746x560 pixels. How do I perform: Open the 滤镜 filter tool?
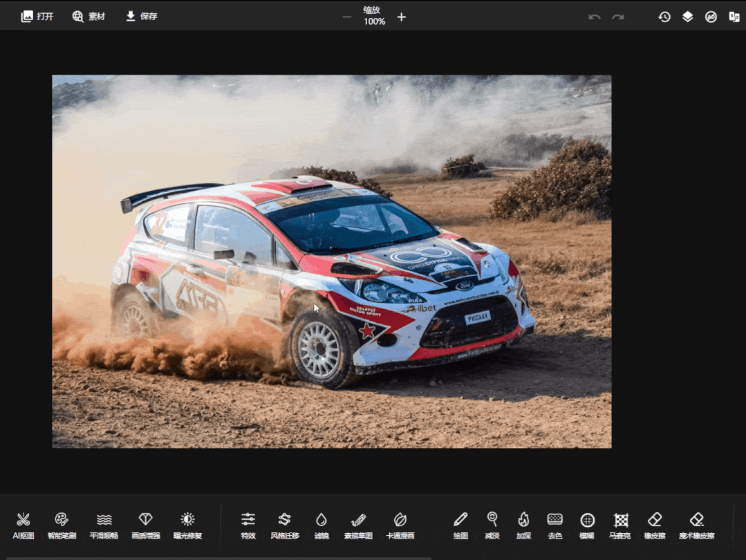[321, 525]
